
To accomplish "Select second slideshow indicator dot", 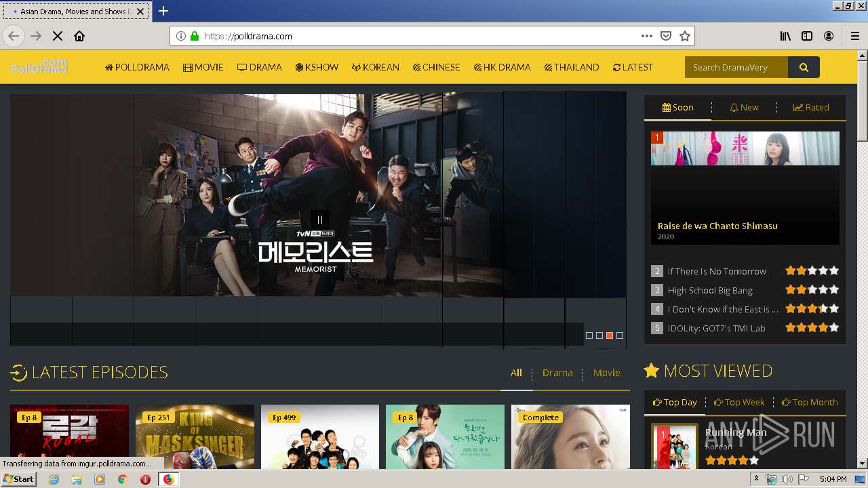I will 599,335.
